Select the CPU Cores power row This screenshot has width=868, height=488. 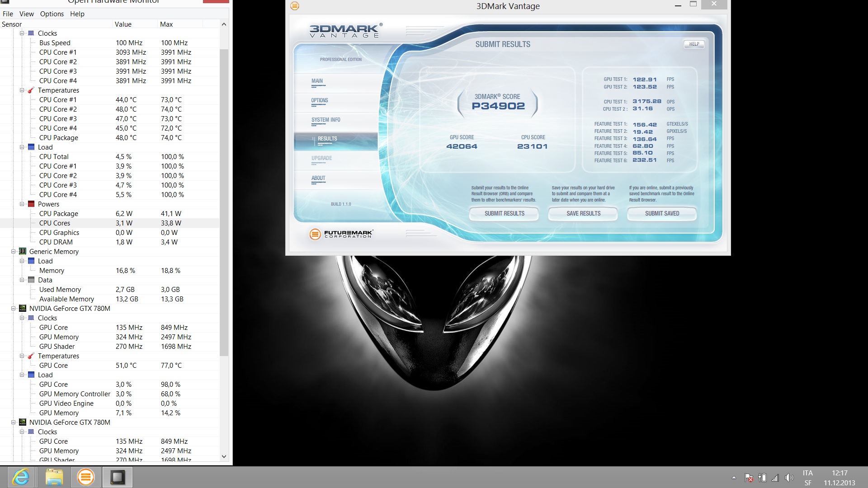pos(110,223)
